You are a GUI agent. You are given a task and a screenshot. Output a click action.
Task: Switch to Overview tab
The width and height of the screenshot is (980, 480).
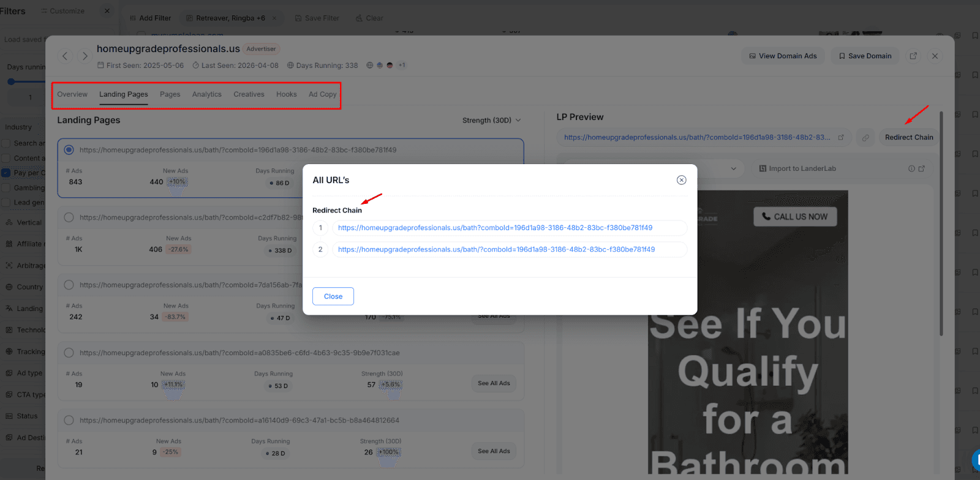tap(72, 94)
